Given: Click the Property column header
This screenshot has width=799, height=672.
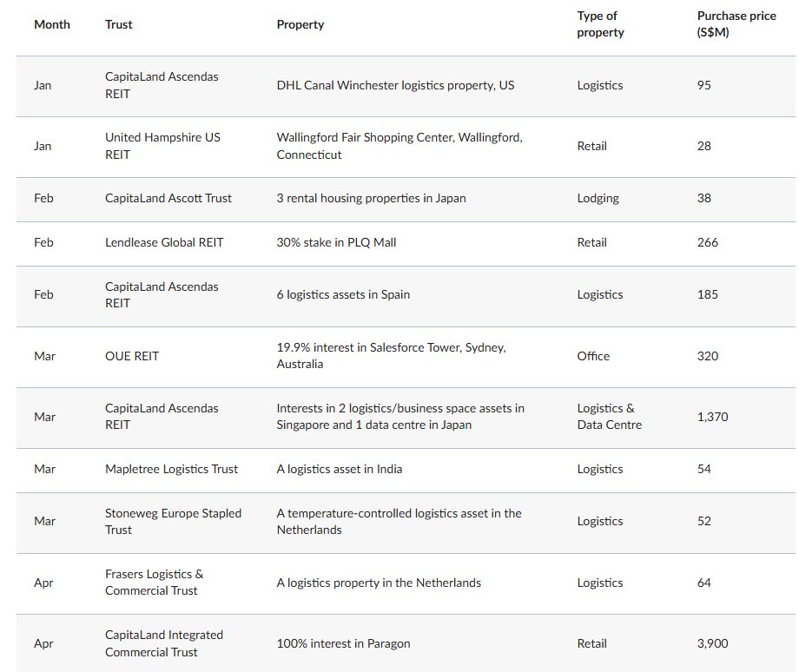Looking at the screenshot, I should 300,24.
